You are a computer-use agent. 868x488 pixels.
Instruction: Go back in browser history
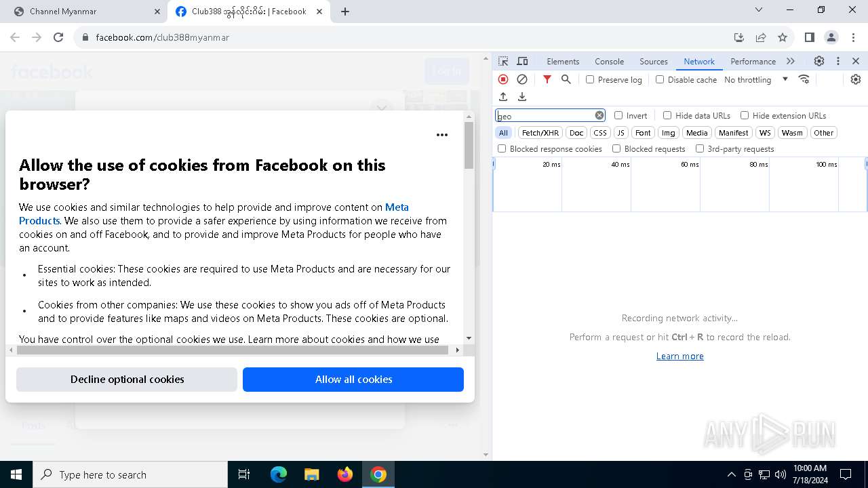(x=15, y=37)
